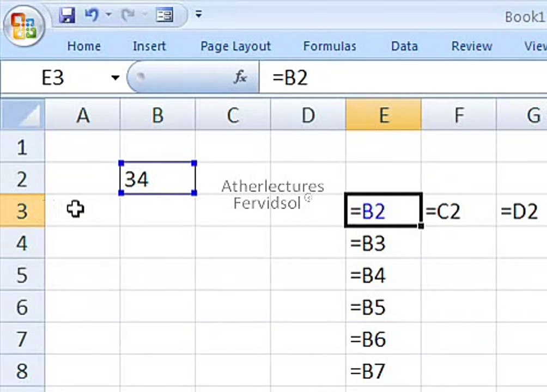
Task: Open the Page Layout tab
Action: pyautogui.click(x=235, y=46)
